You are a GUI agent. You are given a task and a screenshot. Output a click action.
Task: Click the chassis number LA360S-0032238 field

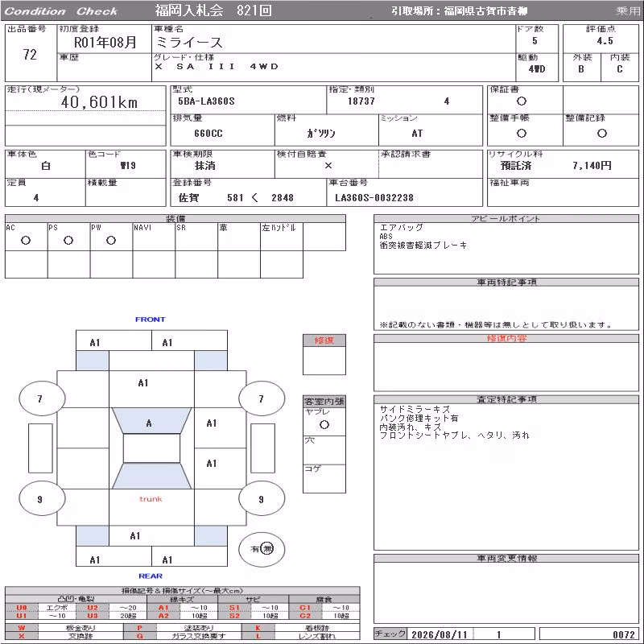click(x=405, y=197)
